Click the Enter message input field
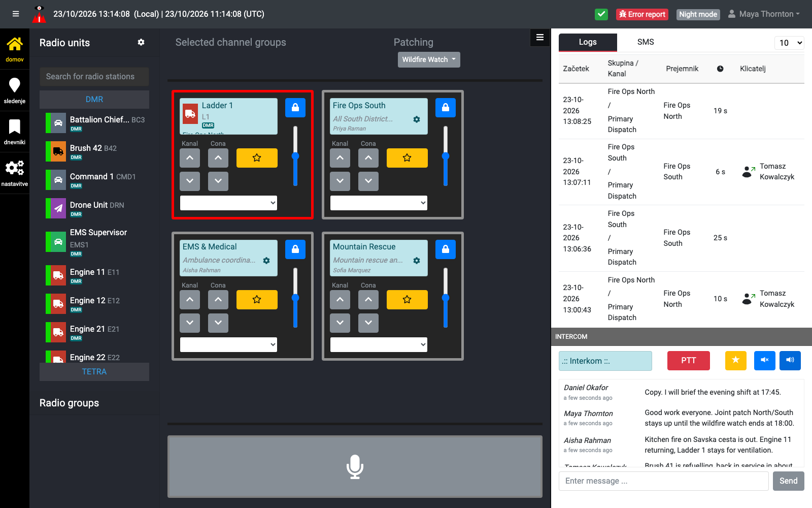 coord(664,481)
